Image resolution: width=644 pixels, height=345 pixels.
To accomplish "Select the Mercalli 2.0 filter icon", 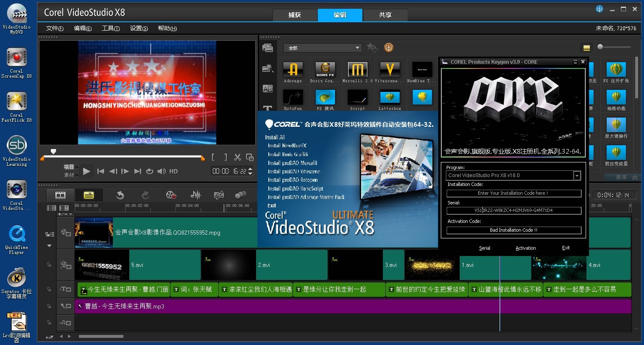I will click(357, 70).
